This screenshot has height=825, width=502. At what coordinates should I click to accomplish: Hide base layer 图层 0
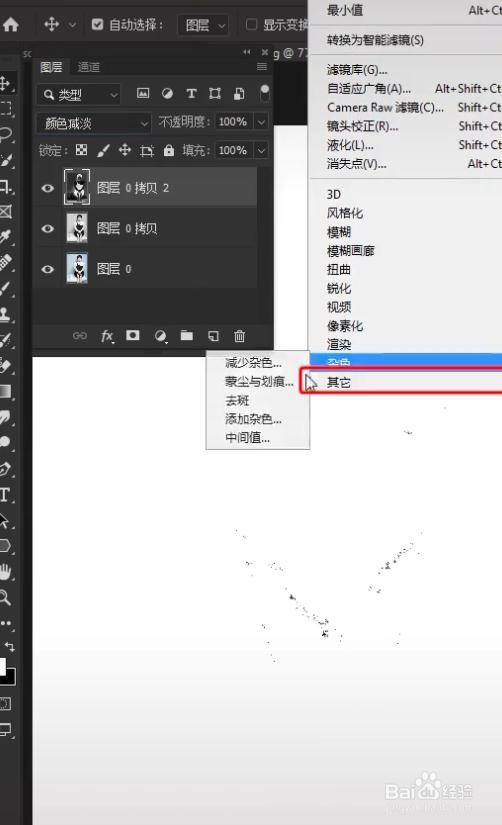tap(47, 269)
